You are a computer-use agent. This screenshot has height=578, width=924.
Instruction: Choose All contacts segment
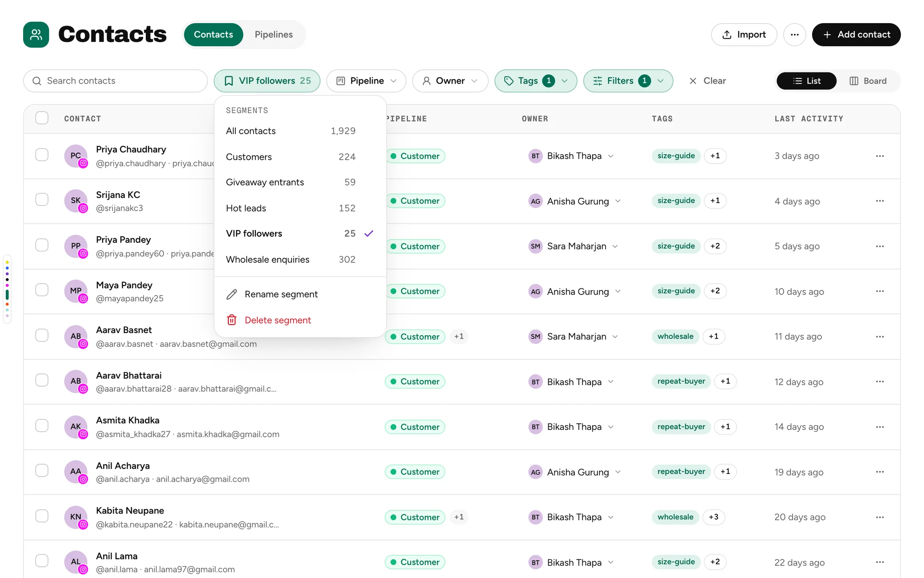(x=300, y=131)
